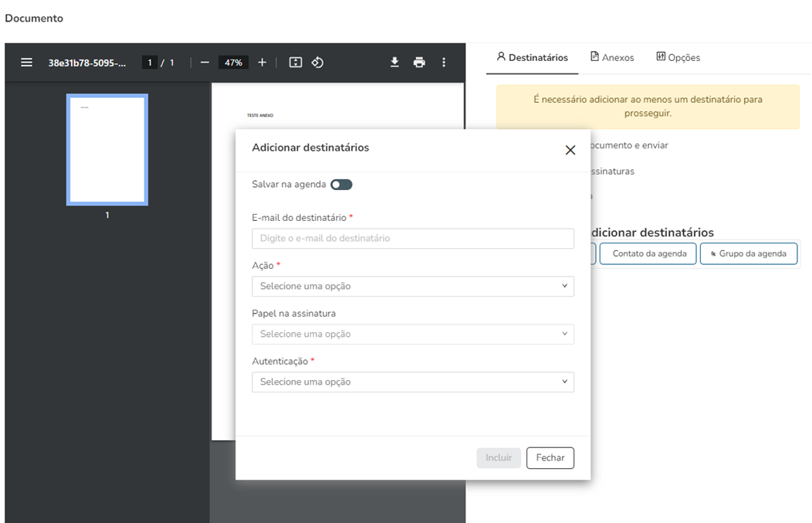Image resolution: width=812 pixels, height=523 pixels.
Task: Zoom out with the minus icon
Action: click(205, 63)
